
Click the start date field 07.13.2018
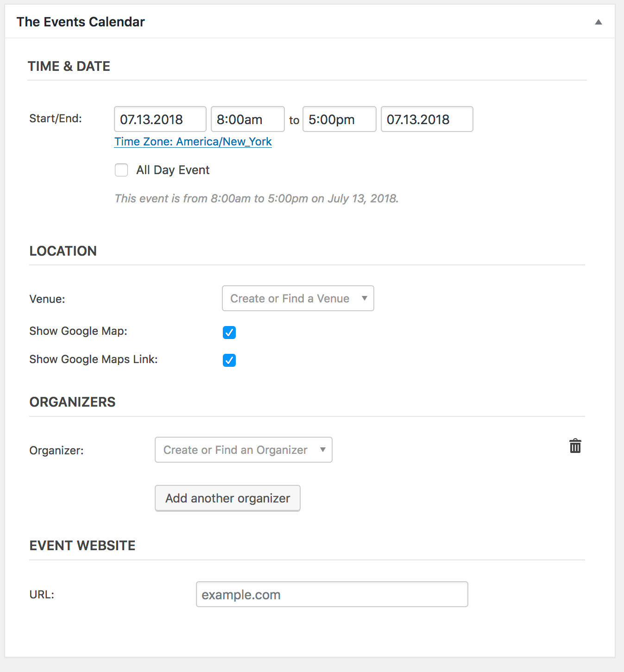point(160,119)
